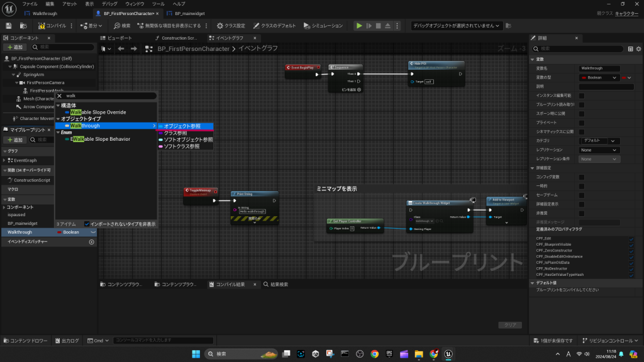Uncheck hide non-imported types checkbox
Screen dimensions: 644x362
click(x=87, y=224)
